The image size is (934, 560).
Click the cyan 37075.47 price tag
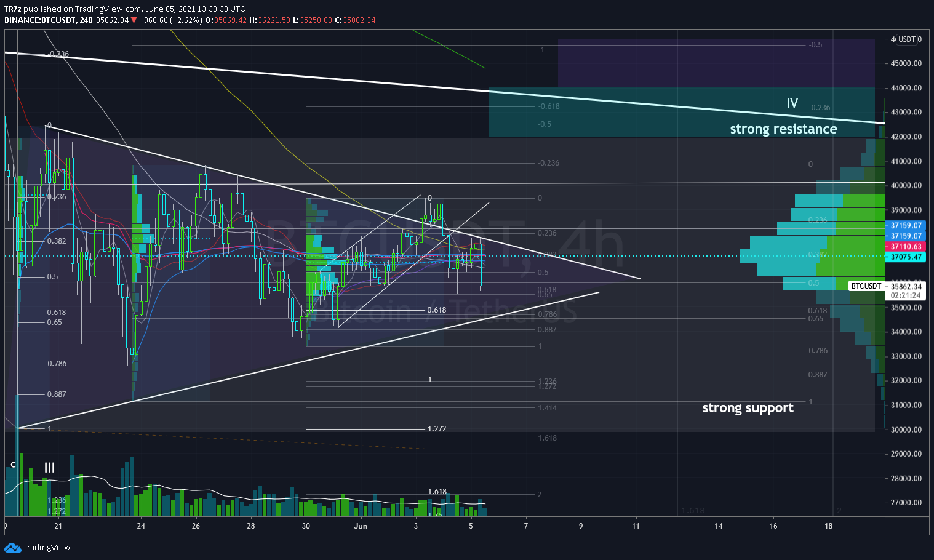pos(905,257)
